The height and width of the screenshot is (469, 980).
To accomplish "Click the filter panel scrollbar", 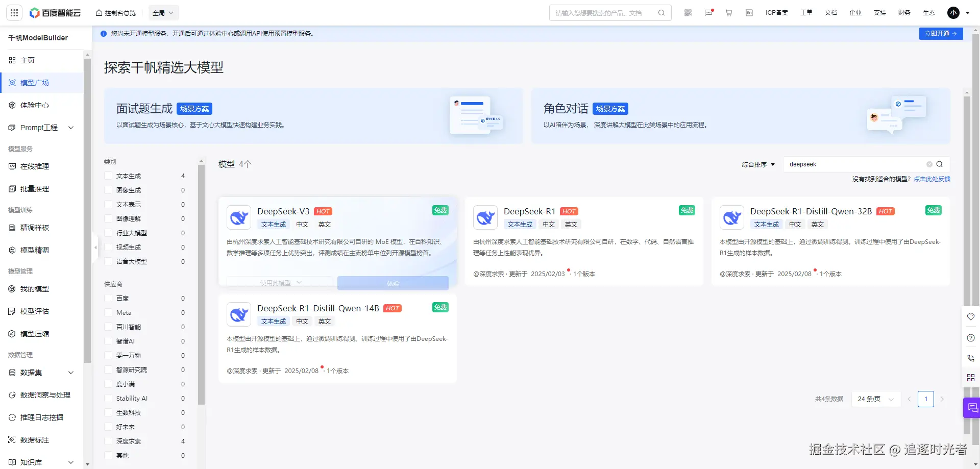I will 201,285.
